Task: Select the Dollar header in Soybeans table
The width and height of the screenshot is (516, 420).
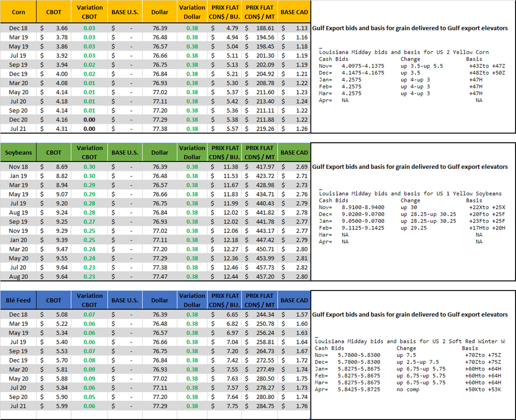Action: 160,152
